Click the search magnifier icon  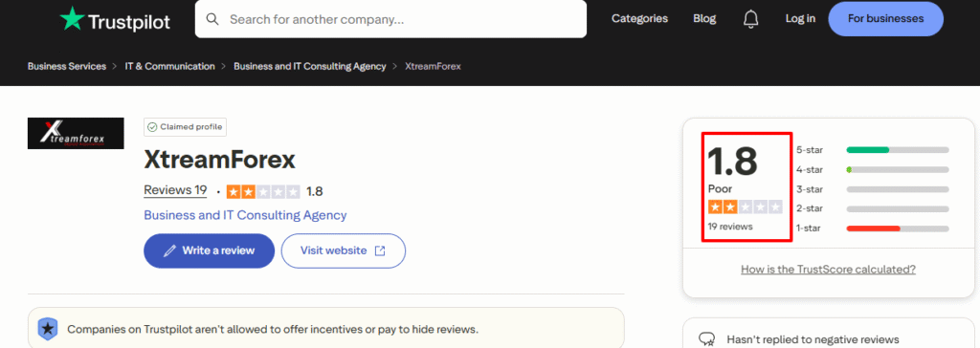[x=212, y=19]
